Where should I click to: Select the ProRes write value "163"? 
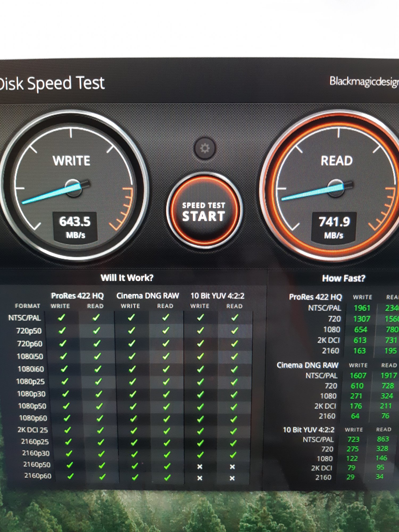(x=359, y=351)
